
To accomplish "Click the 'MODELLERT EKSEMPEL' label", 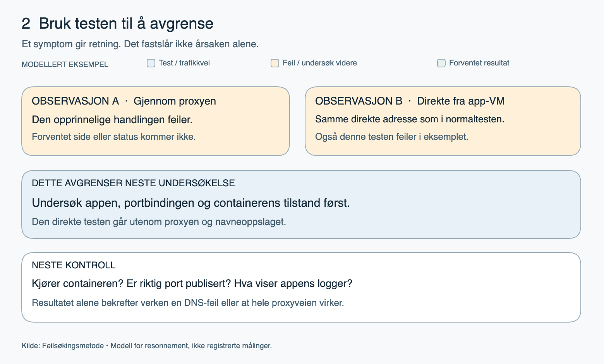I will pyautogui.click(x=65, y=65).
